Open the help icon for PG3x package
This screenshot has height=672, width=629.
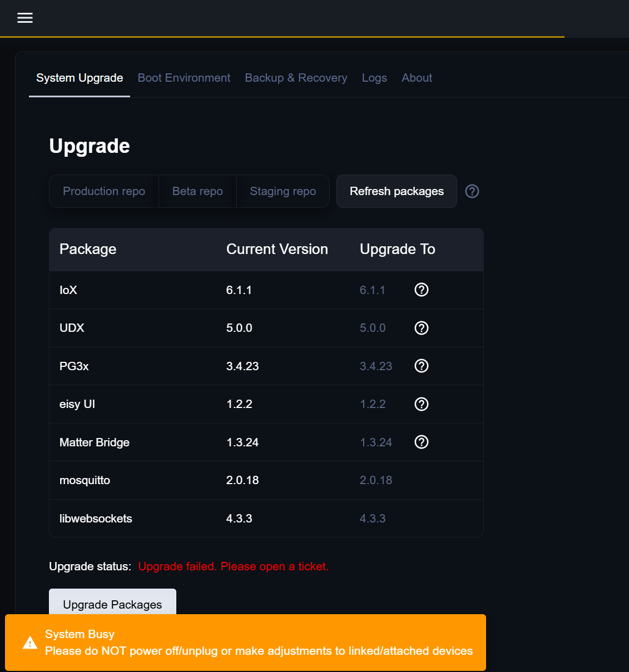(422, 366)
